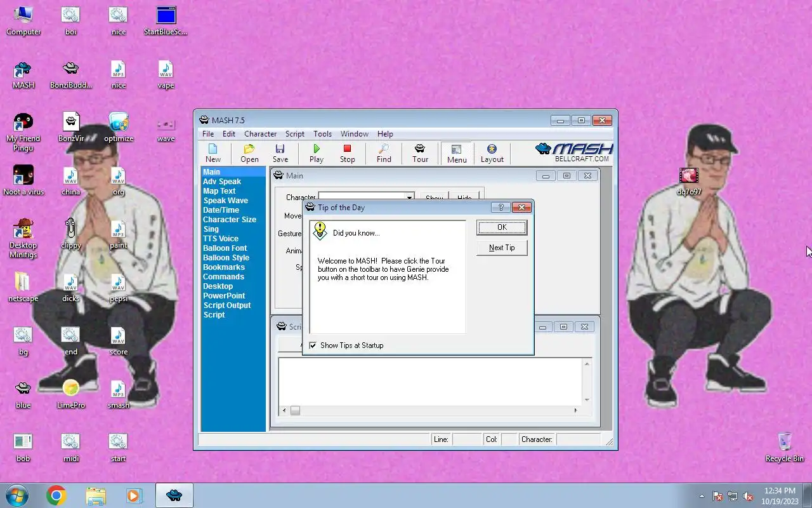Expand the Character dropdown in Main panel
Image resolution: width=812 pixels, height=508 pixels.
(x=409, y=197)
